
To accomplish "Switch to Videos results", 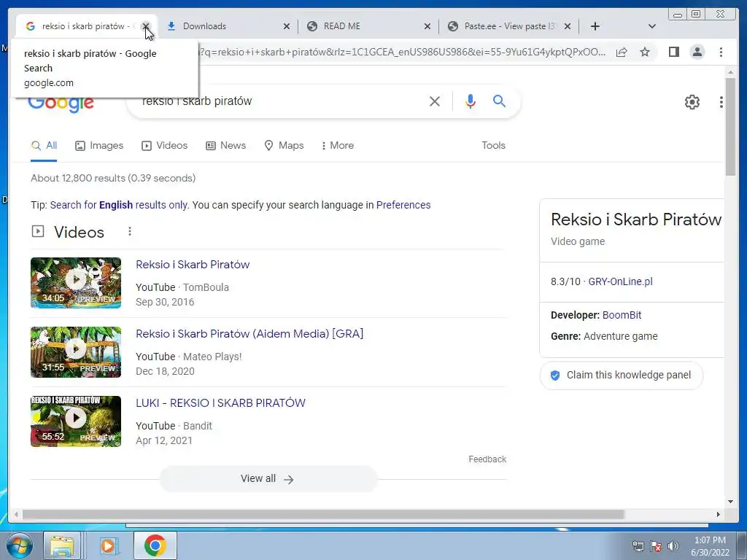I will [164, 146].
